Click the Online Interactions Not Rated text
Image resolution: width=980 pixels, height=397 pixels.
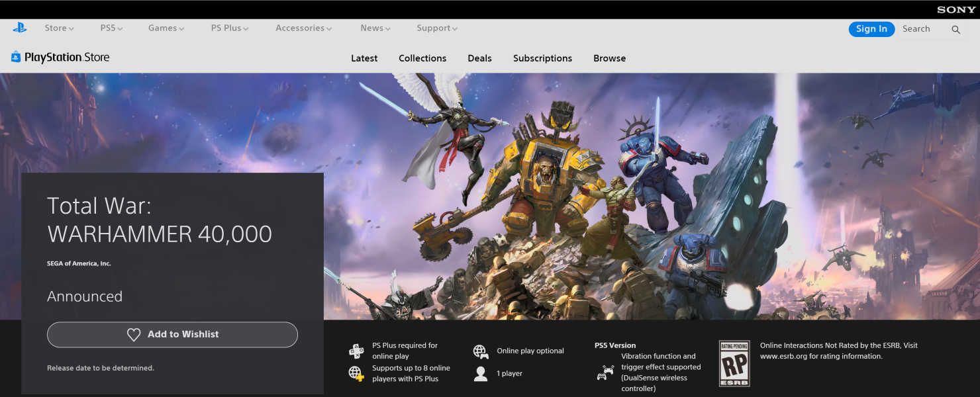(x=839, y=351)
